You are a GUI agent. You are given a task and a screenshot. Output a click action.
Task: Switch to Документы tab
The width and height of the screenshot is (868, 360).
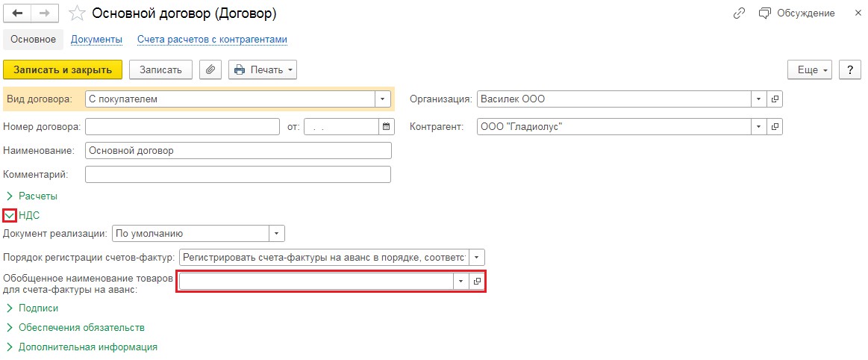tap(96, 40)
